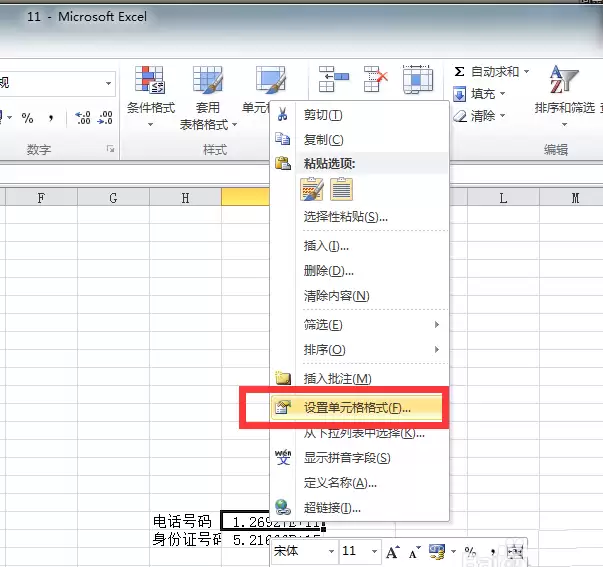The image size is (603, 567).
Task: Click the grow font icon on mini toolbar
Action: pos(392,551)
